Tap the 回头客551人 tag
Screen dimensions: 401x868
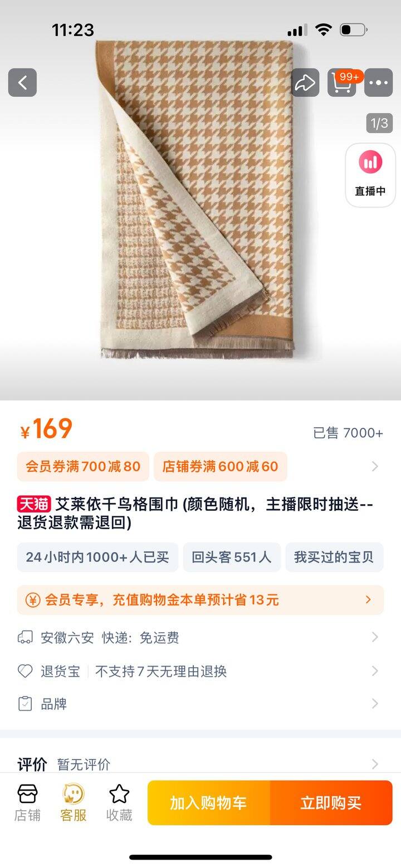[x=232, y=557]
